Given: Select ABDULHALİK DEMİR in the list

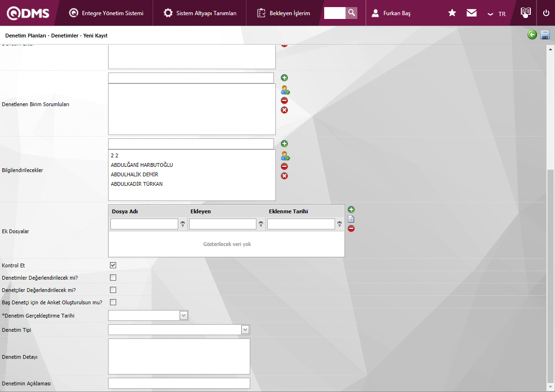Looking at the screenshot, I should pyautogui.click(x=135, y=174).
